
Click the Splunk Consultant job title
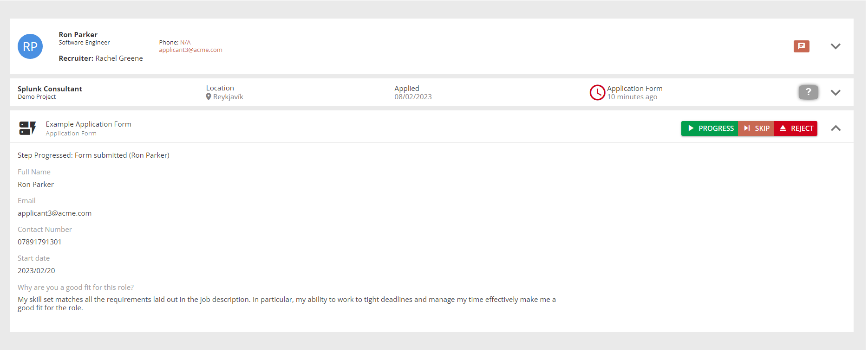coord(50,89)
